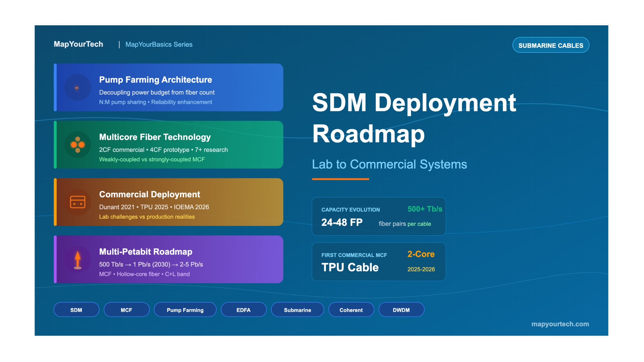Select the SDM tag pill
The width and height of the screenshot is (644, 362).
(x=76, y=310)
